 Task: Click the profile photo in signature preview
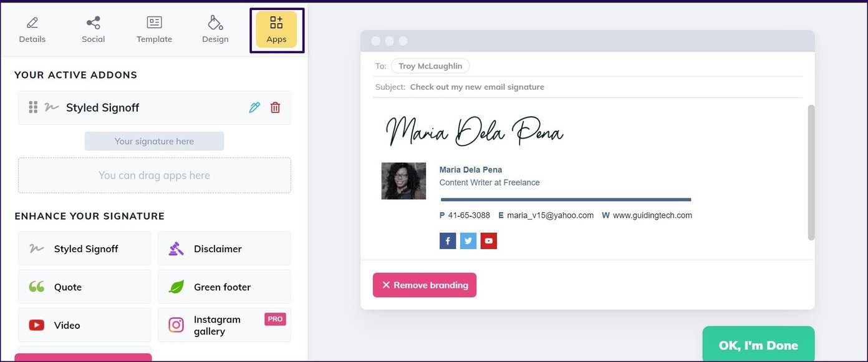click(403, 181)
